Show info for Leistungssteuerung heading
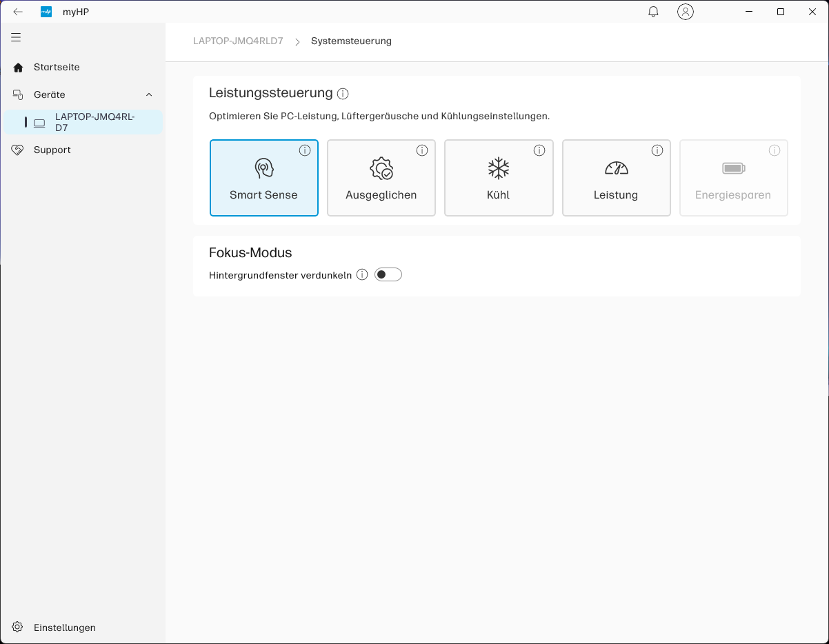Image resolution: width=829 pixels, height=644 pixels. point(343,93)
